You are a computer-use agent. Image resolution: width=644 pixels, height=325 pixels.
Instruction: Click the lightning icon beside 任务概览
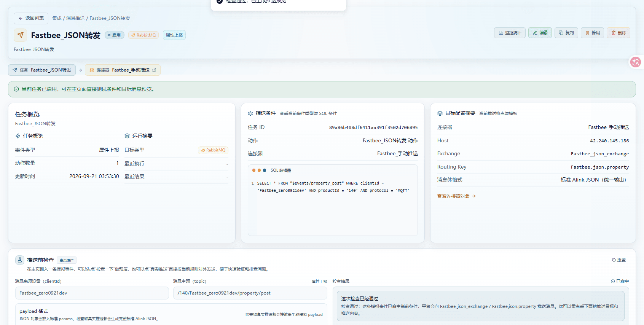(18, 136)
